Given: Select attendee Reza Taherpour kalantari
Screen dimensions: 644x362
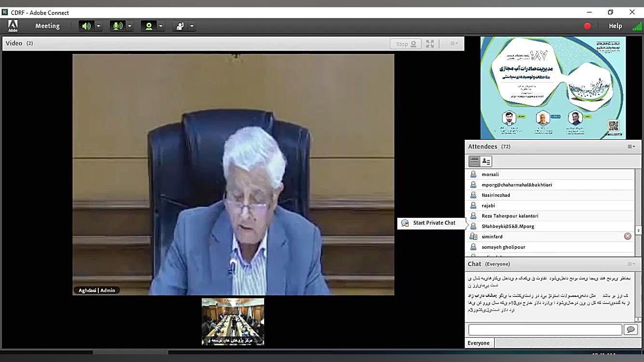Looking at the screenshot, I should tap(550, 216).
